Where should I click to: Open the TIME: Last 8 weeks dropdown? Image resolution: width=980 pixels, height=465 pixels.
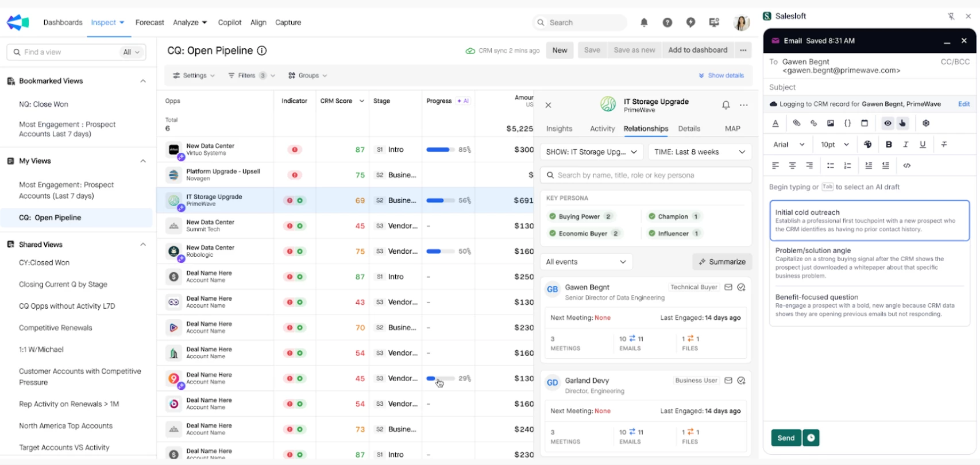[x=700, y=152]
